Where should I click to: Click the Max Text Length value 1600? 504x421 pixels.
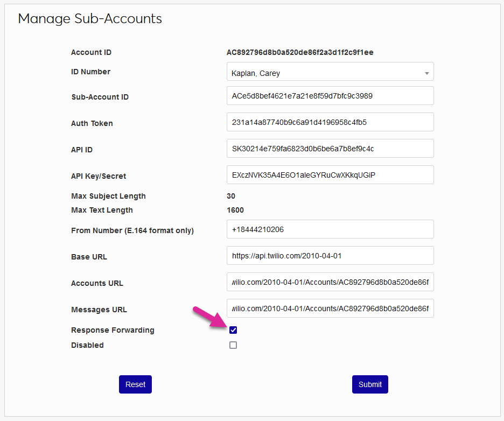point(235,210)
